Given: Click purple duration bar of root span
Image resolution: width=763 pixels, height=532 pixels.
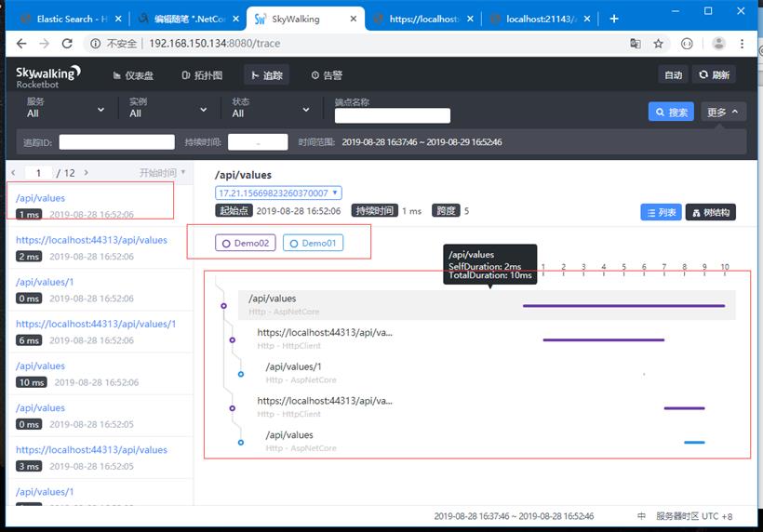Looking at the screenshot, I should (623, 306).
